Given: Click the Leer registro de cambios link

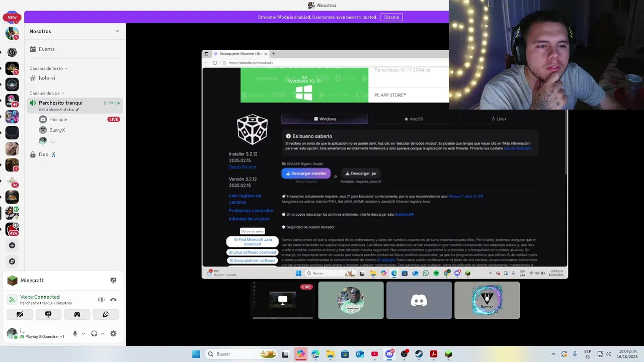Looking at the screenshot, I should tap(245, 199).
